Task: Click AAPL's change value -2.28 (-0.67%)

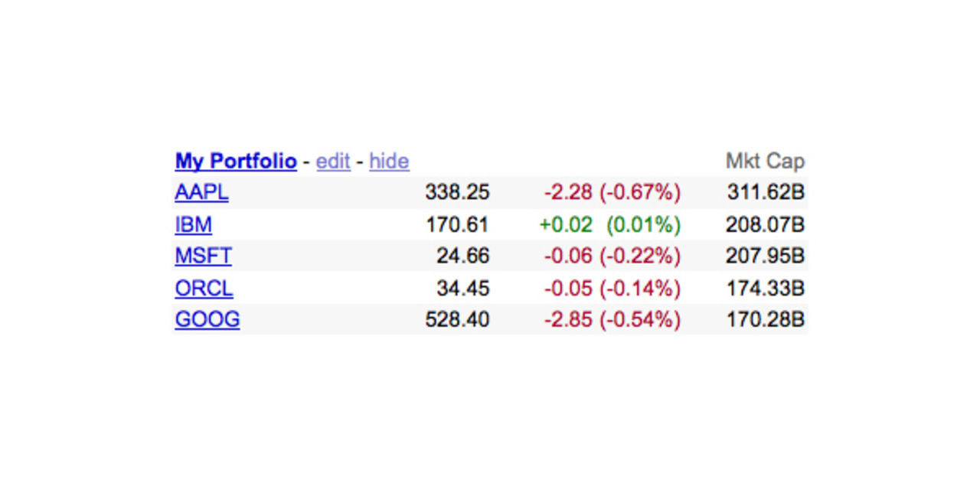Action: [612, 192]
